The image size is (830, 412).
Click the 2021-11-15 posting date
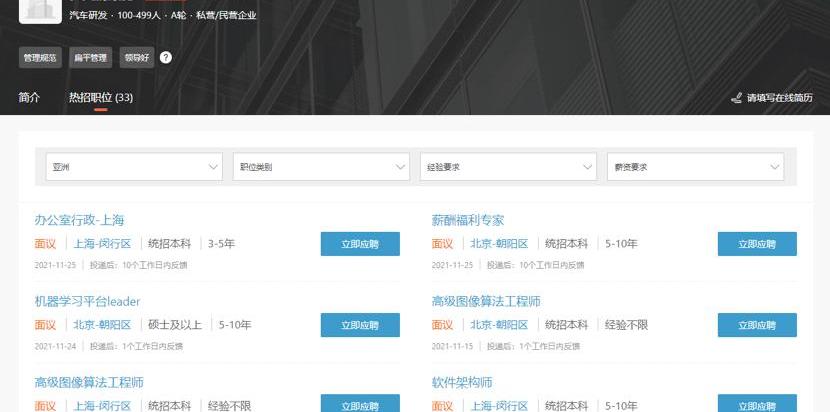453,346
